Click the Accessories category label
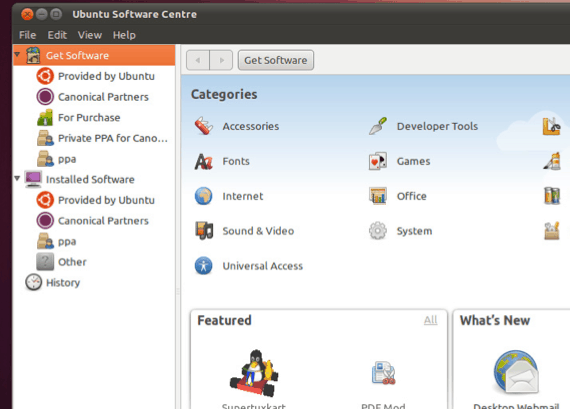Image resolution: width=570 pixels, height=409 pixels. pos(251,127)
